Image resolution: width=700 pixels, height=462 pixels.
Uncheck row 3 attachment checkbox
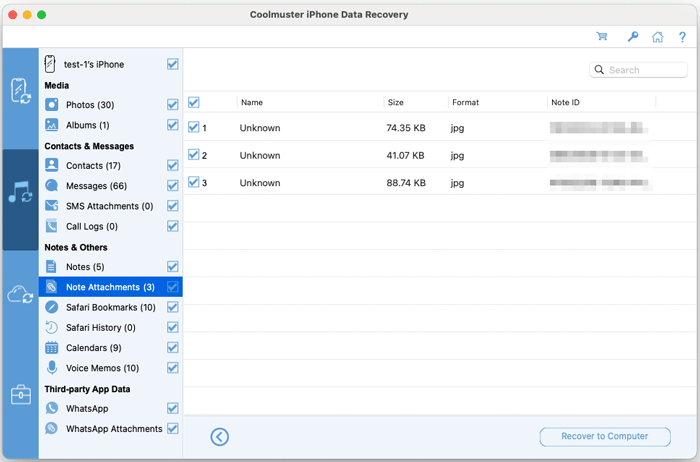pos(193,182)
